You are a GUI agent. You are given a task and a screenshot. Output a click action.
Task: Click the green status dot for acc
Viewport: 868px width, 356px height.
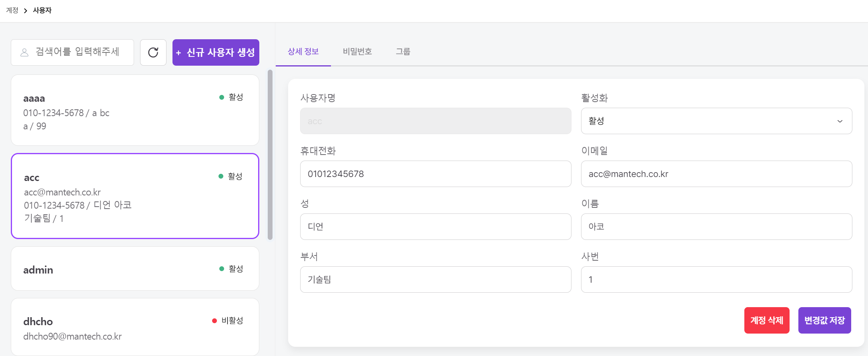(x=221, y=176)
